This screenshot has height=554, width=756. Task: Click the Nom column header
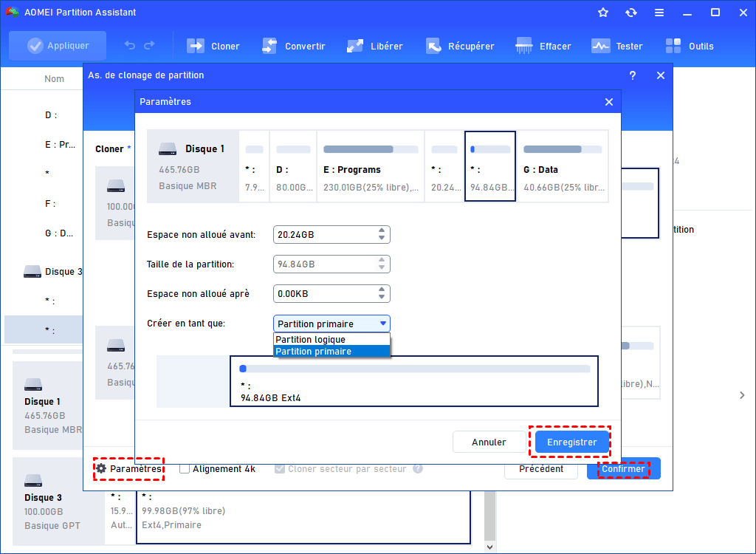[x=54, y=78]
